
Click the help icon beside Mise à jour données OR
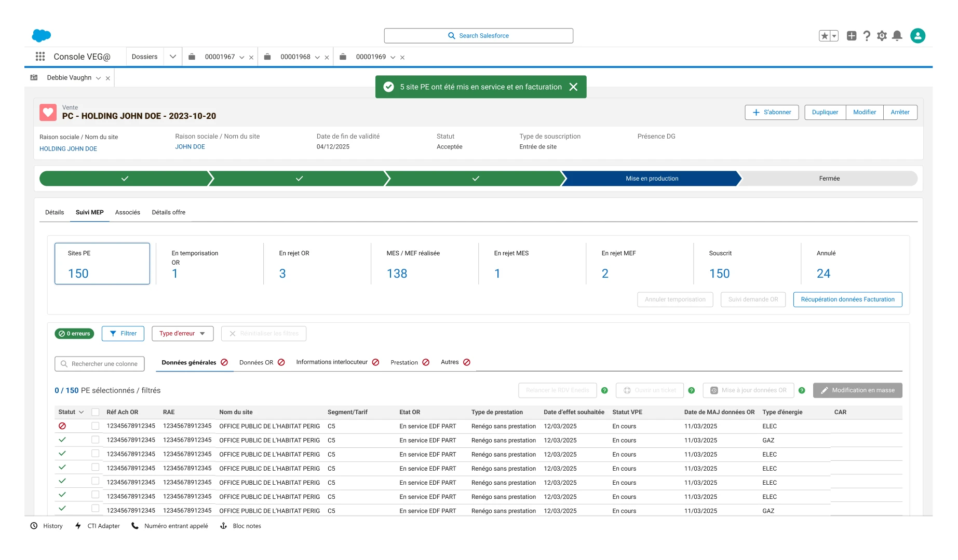pos(802,390)
